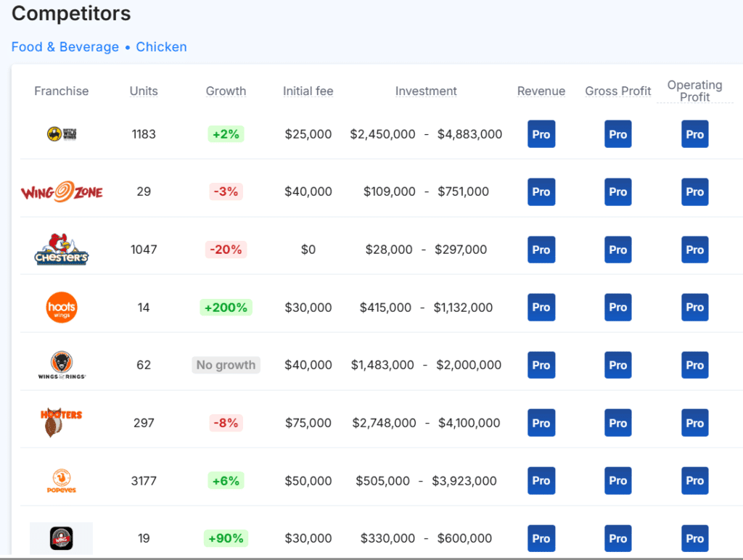
Task: Click Revenue Pro badge in Wing Zone row
Action: coord(541,192)
